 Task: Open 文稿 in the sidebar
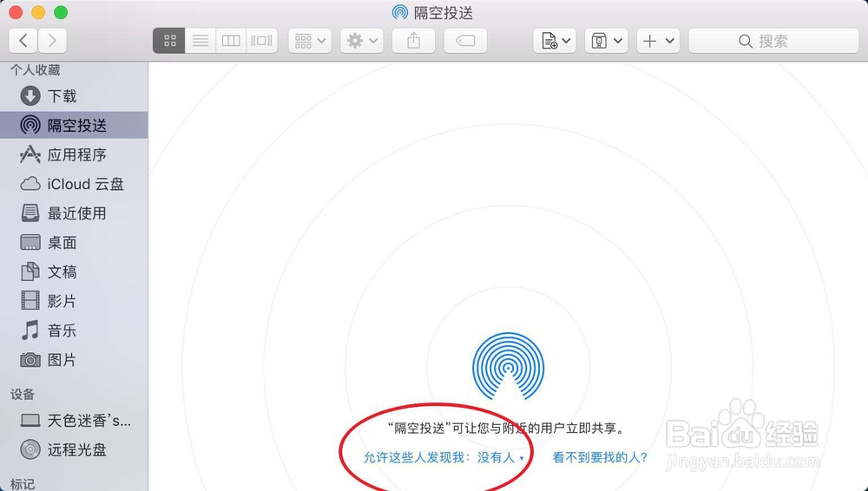[74, 272]
